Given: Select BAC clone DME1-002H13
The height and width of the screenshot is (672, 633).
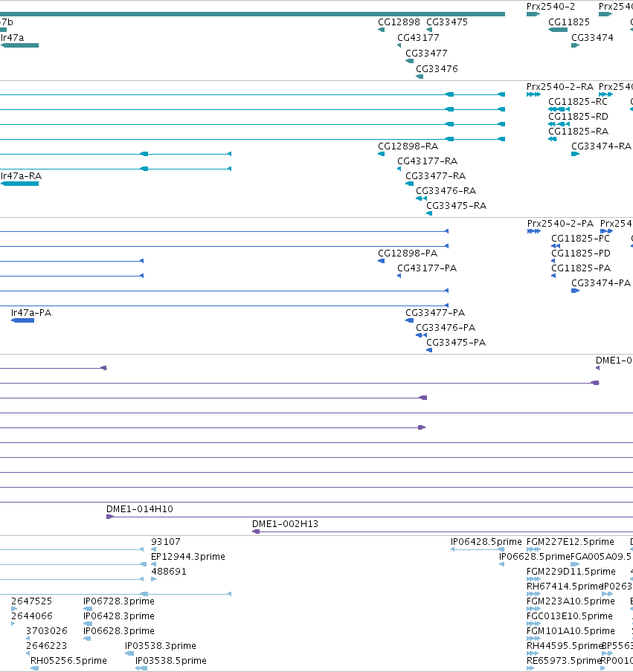Looking at the screenshot, I should [285, 524].
